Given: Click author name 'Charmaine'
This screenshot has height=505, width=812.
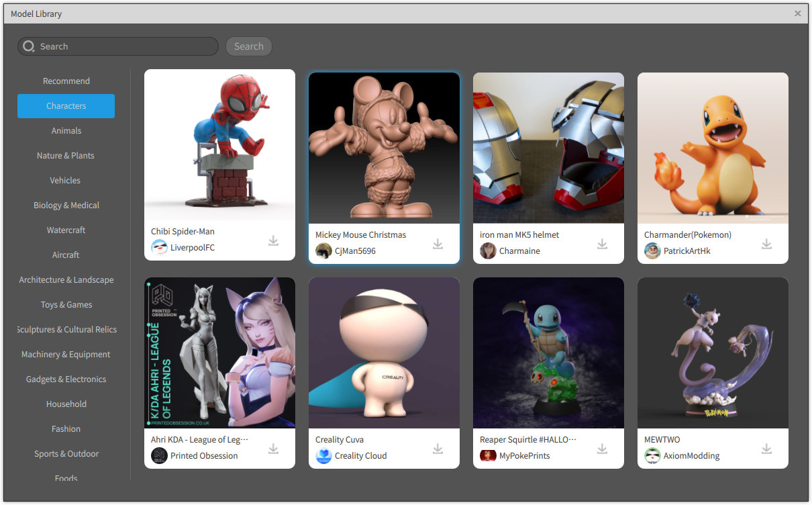Looking at the screenshot, I should tap(519, 251).
